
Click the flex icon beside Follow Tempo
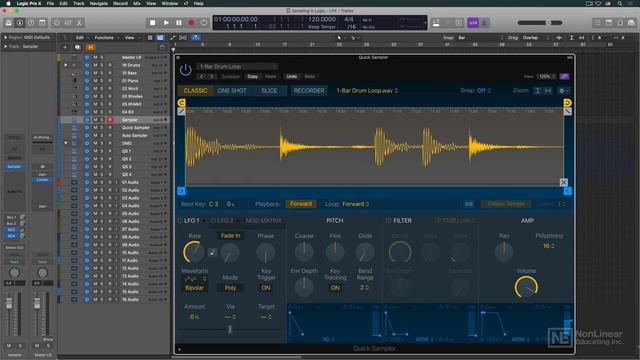(x=469, y=204)
